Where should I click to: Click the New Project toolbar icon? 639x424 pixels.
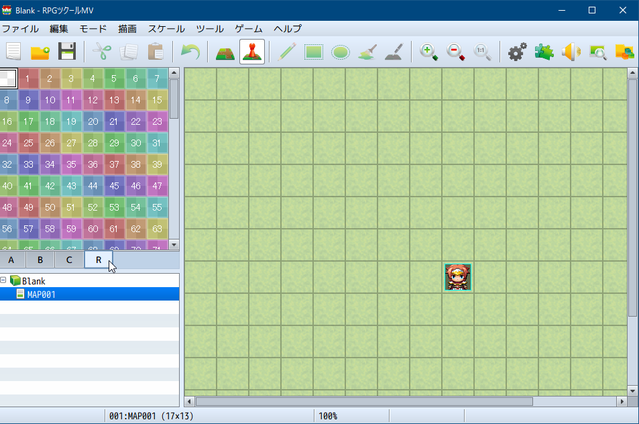point(13,52)
